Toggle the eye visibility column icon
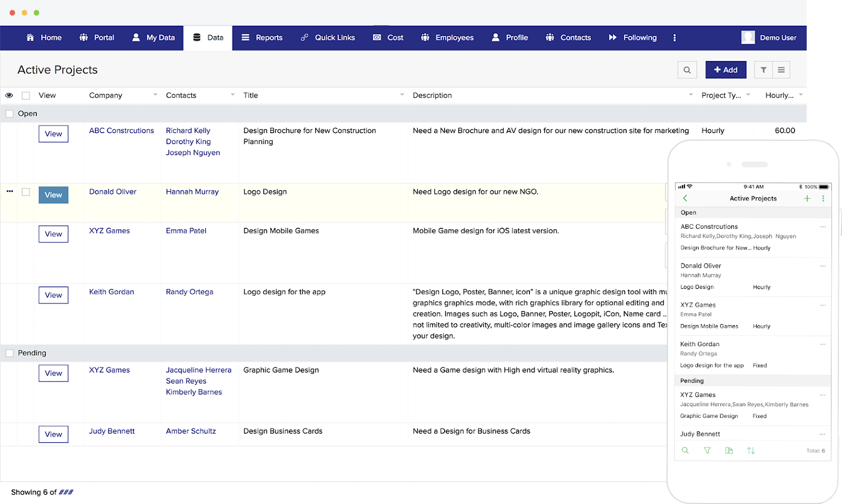Viewport: 842px width, 504px height. click(x=9, y=95)
